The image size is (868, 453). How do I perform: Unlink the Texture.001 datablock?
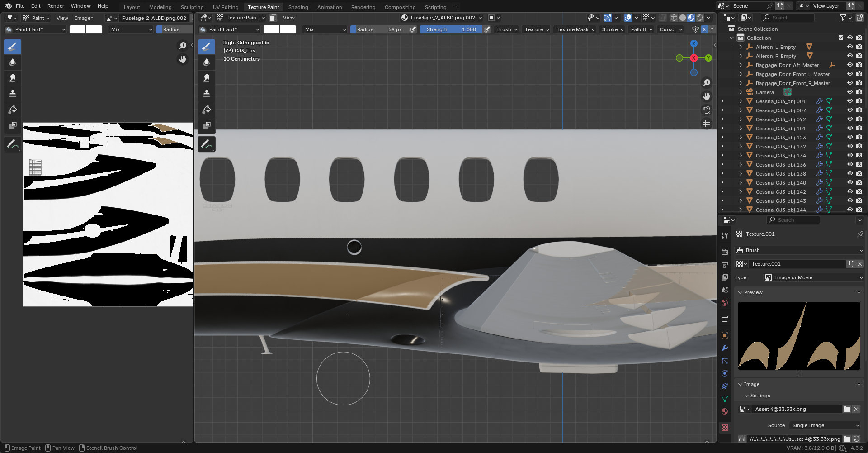point(860,264)
